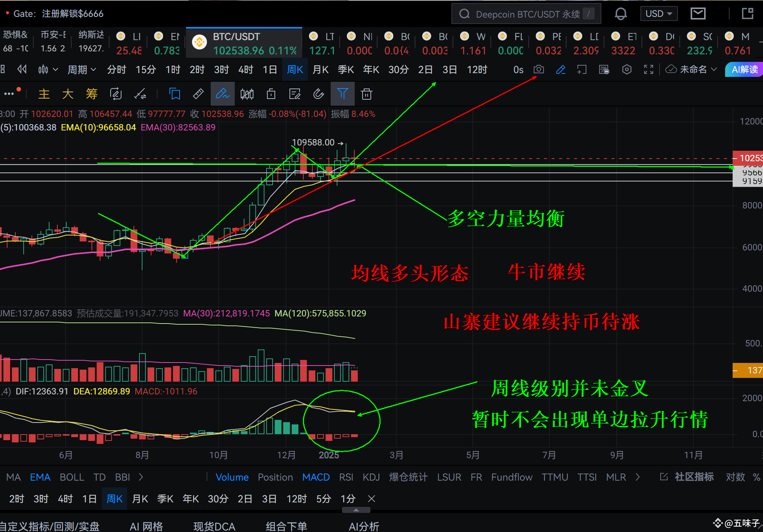Open chart settings gear icon
This screenshot has height=532, width=763.
pyautogui.click(x=627, y=69)
